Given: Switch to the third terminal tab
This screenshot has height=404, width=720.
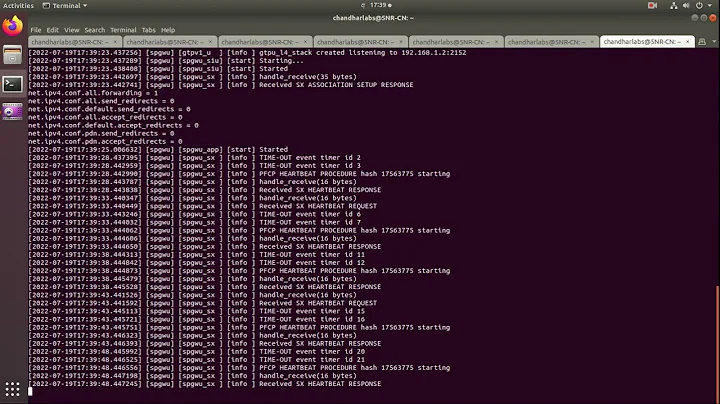Looking at the screenshot, I should 265,42.
